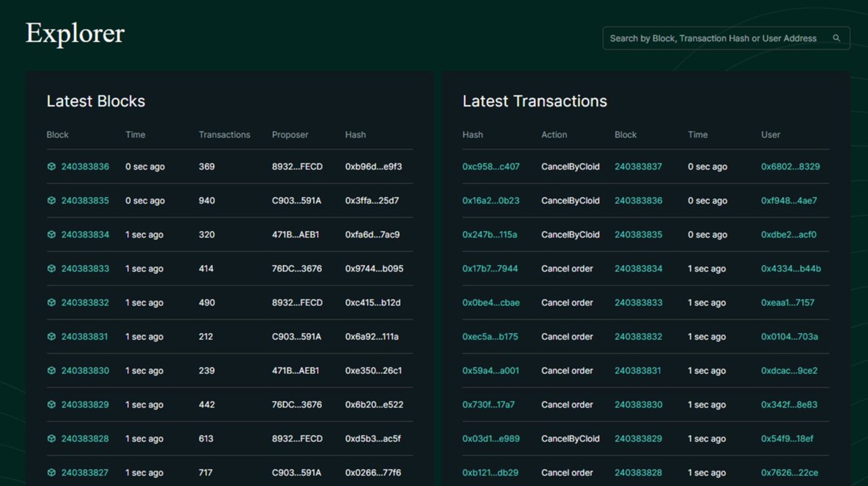The width and height of the screenshot is (868, 486).
Task: Open user address 0xf948...4ae7
Action: coord(789,200)
